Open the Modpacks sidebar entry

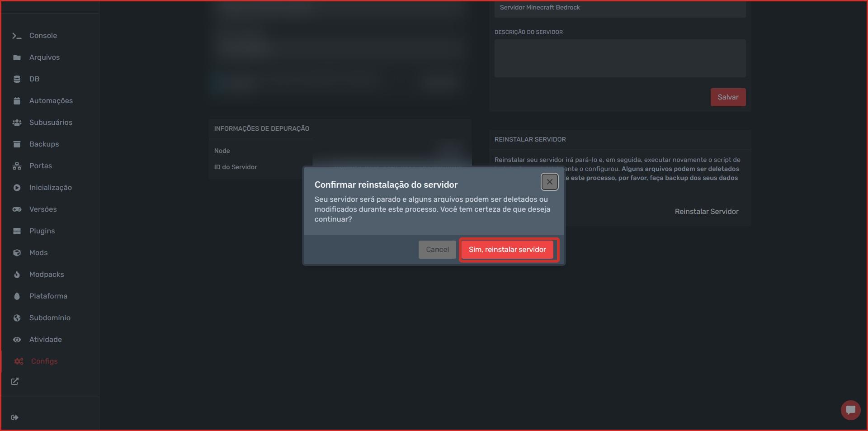[x=47, y=275]
